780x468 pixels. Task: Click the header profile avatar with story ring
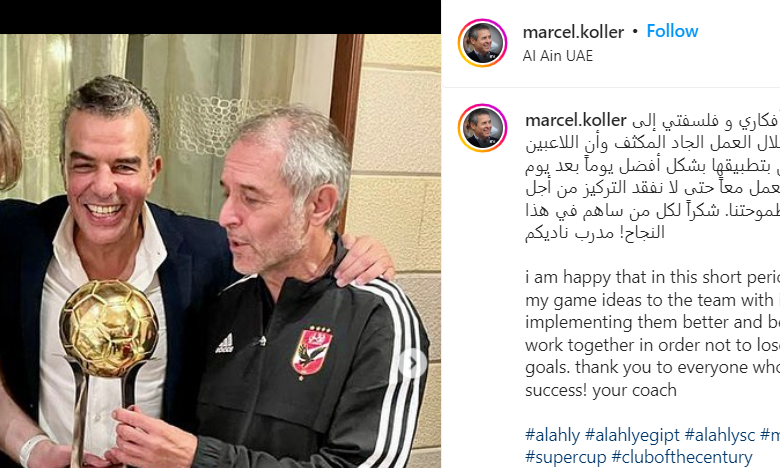[482, 43]
